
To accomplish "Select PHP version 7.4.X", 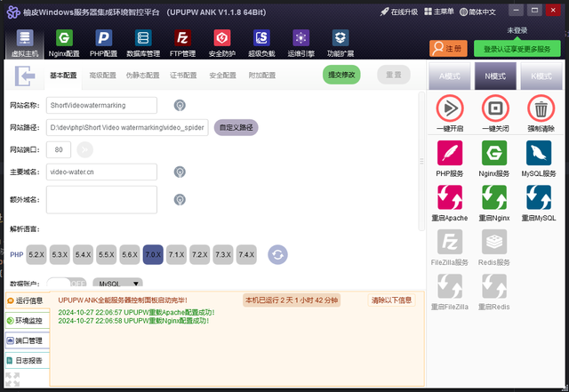I will point(246,254).
